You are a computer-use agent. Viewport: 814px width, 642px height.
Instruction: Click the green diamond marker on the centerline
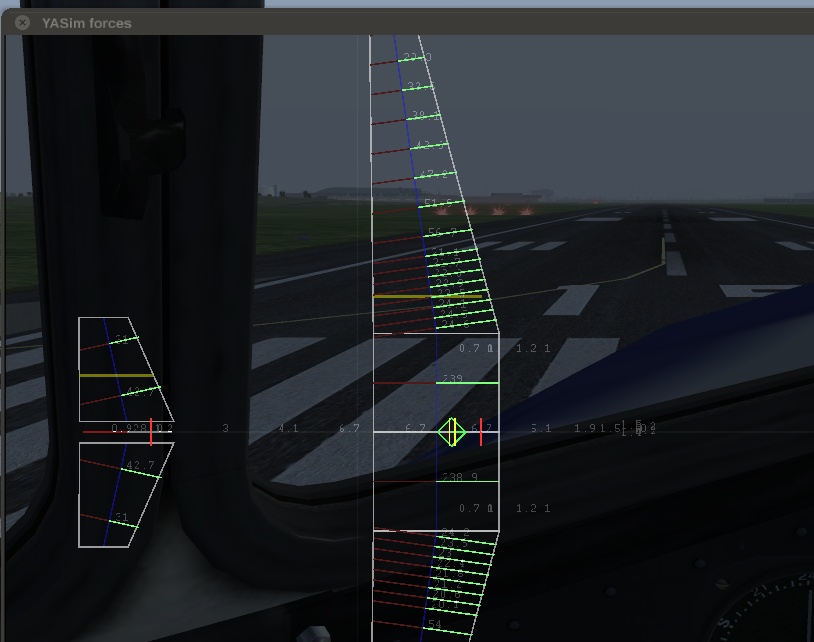click(x=452, y=432)
